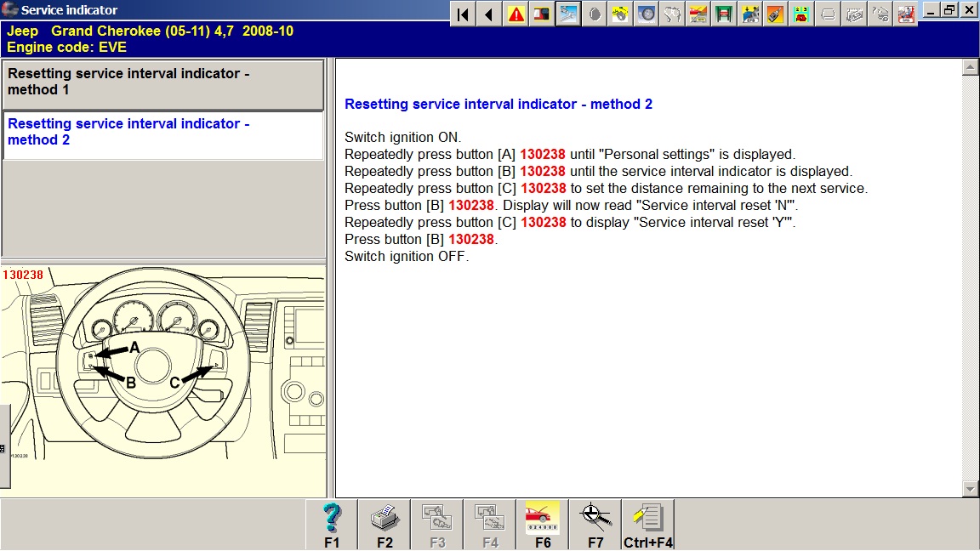Open the tyre wheel toolbar icon
Screen dimensions: 980x551
[647, 14]
